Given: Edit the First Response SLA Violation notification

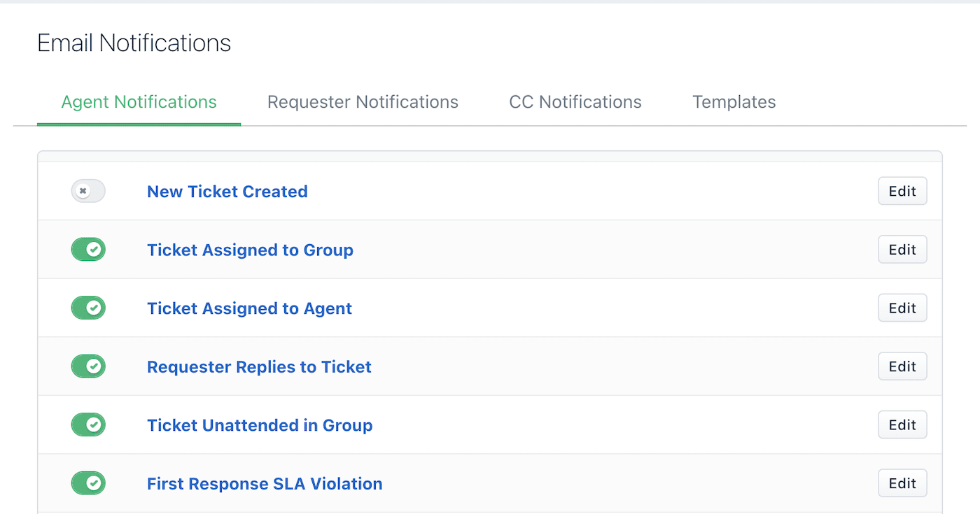Looking at the screenshot, I should [902, 483].
